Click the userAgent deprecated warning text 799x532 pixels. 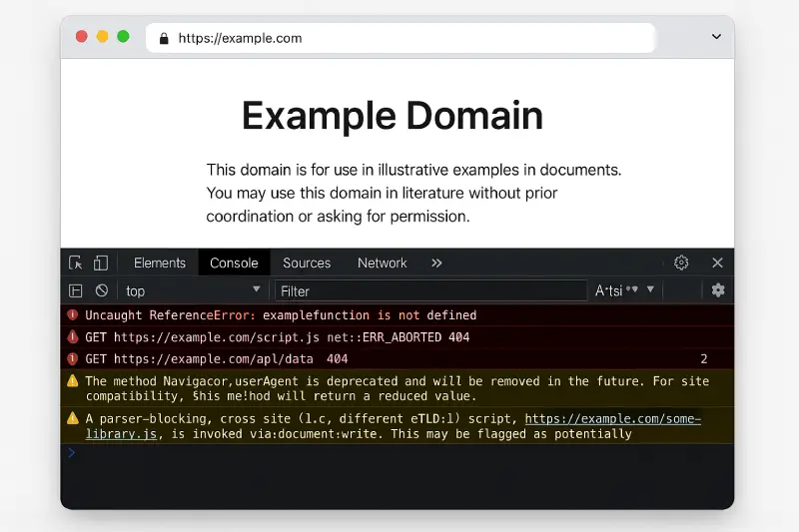tap(397, 388)
